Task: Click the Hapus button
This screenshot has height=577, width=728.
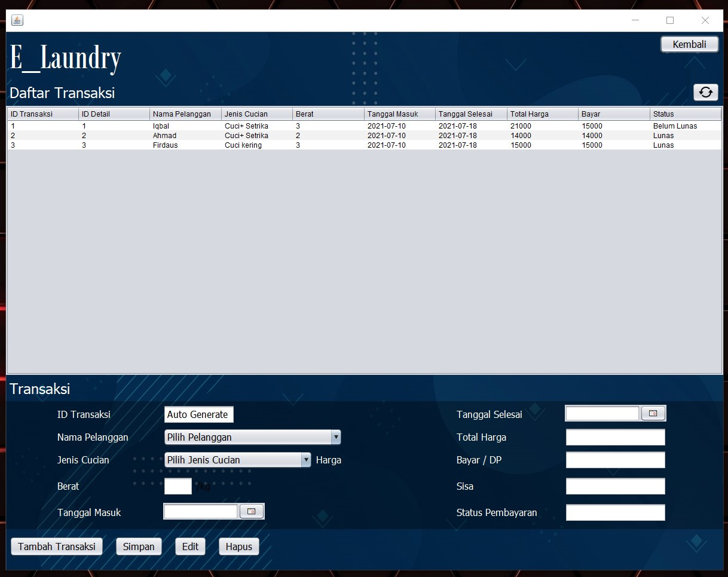Action: 239,547
